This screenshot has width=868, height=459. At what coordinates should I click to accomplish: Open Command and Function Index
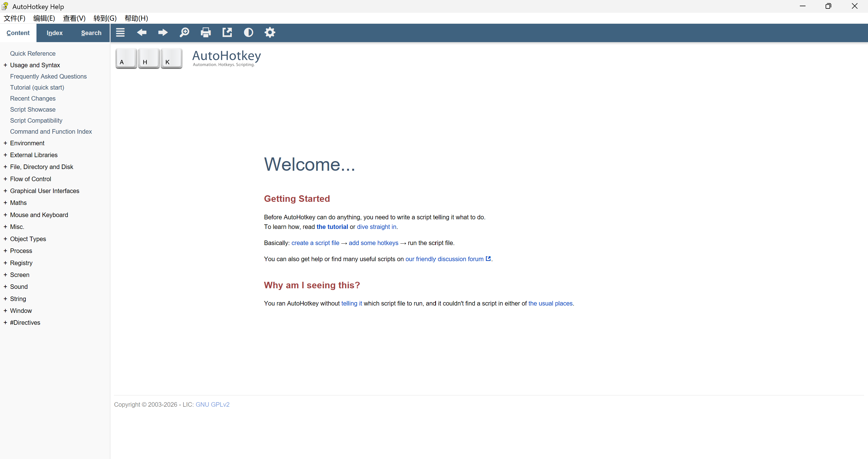51,132
